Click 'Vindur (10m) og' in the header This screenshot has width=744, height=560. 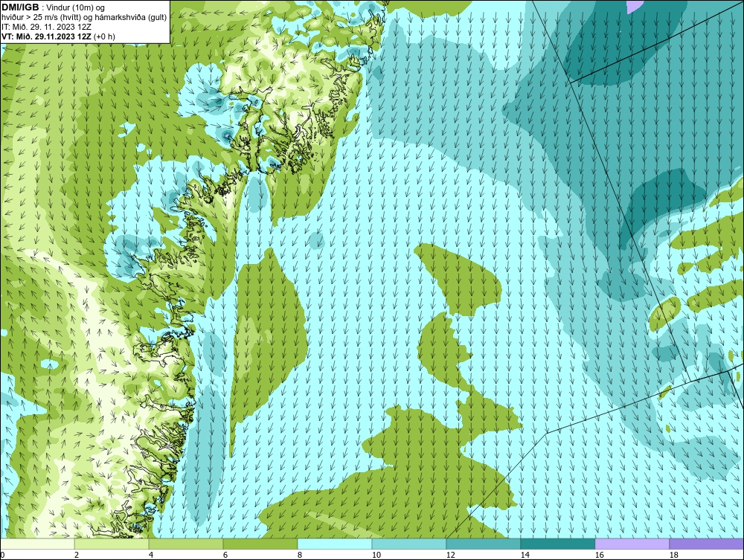(76, 7)
